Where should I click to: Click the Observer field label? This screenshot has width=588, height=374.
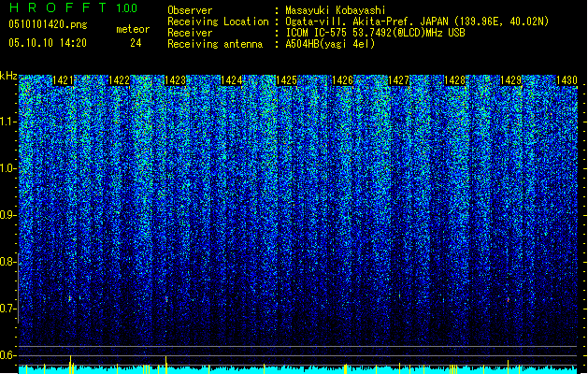(x=190, y=10)
